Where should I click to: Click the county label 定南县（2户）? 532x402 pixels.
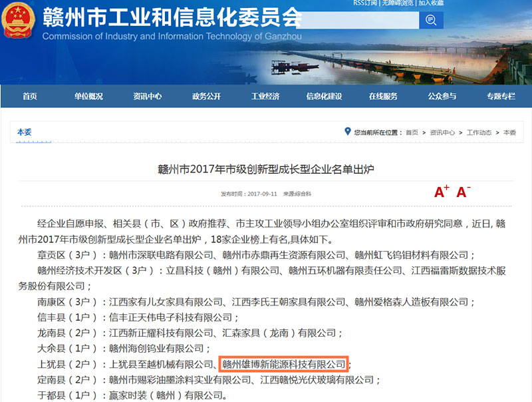(x=68, y=380)
